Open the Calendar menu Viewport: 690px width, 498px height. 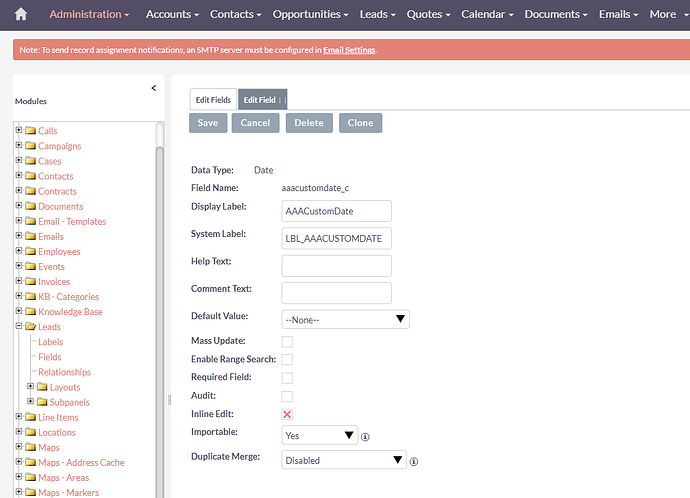(x=488, y=15)
